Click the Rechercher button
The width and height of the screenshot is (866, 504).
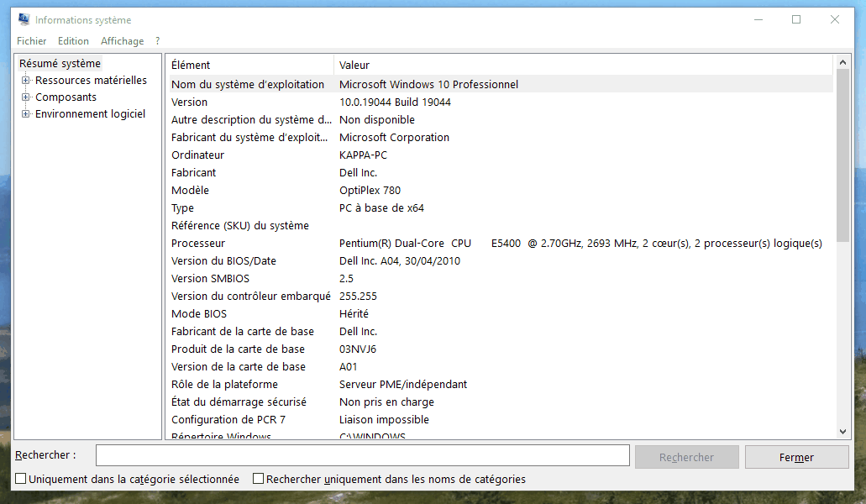[x=686, y=457]
